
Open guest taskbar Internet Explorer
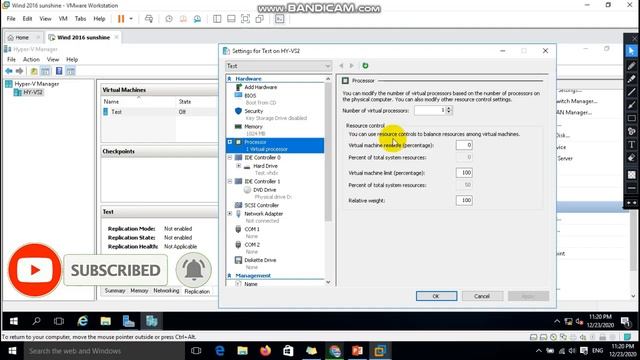click(x=82, y=321)
